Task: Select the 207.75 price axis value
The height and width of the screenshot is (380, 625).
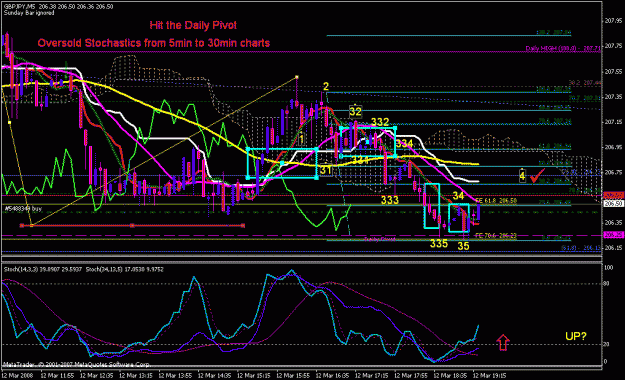Action: pyautogui.click(x=613, y=46)
